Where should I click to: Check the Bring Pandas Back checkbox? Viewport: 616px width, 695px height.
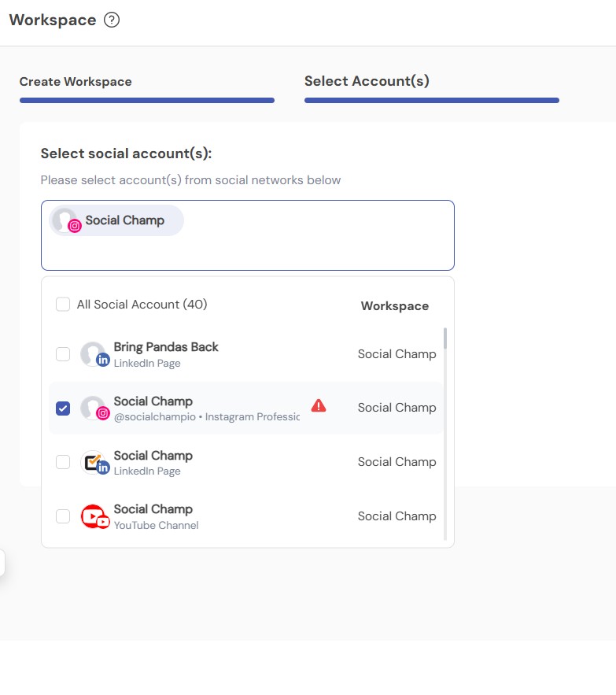[63, 354]
